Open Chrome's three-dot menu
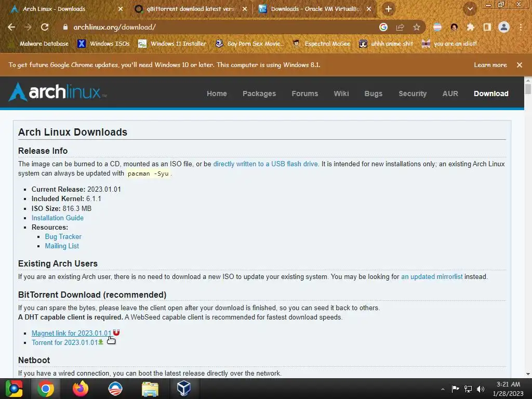The width and height of the screenshot is (532, 399). tap(521, 27)
